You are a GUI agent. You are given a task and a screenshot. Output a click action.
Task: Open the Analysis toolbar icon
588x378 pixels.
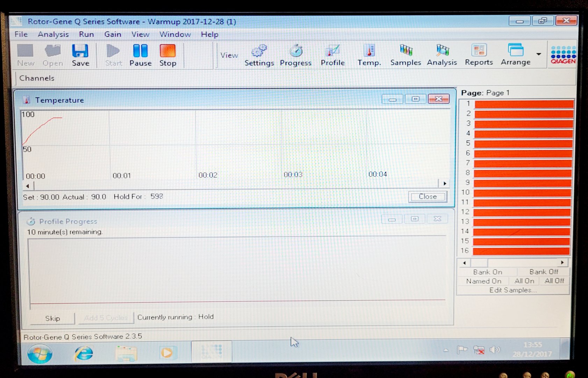(x=442, y=55)
